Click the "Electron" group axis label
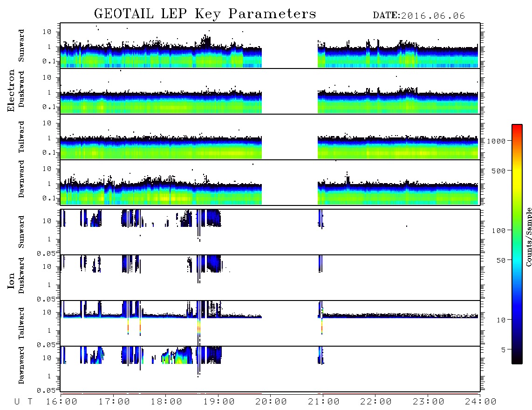 pos(11,90)
